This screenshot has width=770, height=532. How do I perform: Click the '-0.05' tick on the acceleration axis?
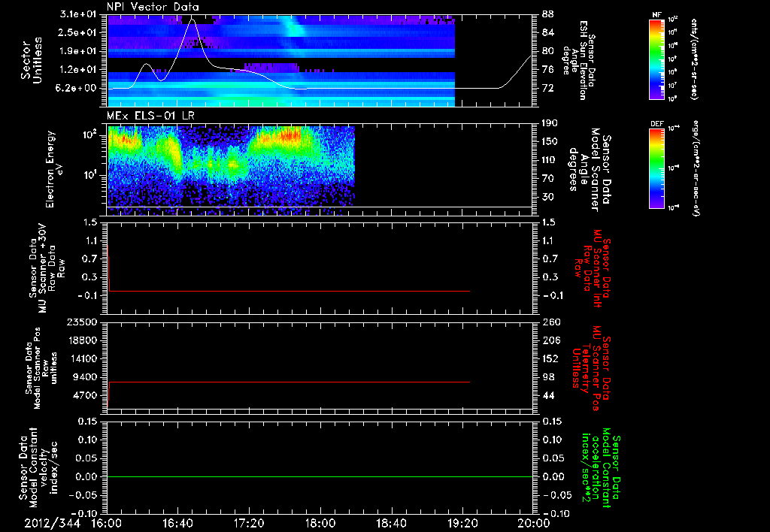click(556, 495)
